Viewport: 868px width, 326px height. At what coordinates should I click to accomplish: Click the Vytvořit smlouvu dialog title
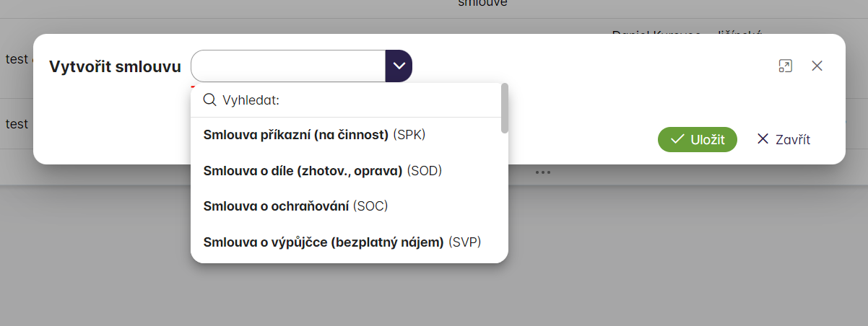pyautogui.click(x=115, y=66)
